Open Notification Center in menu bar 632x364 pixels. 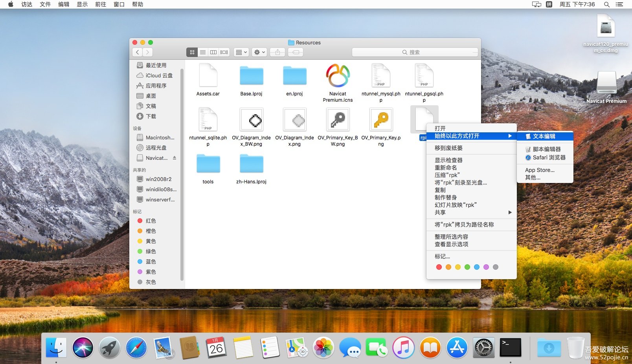tap(619, 4)
